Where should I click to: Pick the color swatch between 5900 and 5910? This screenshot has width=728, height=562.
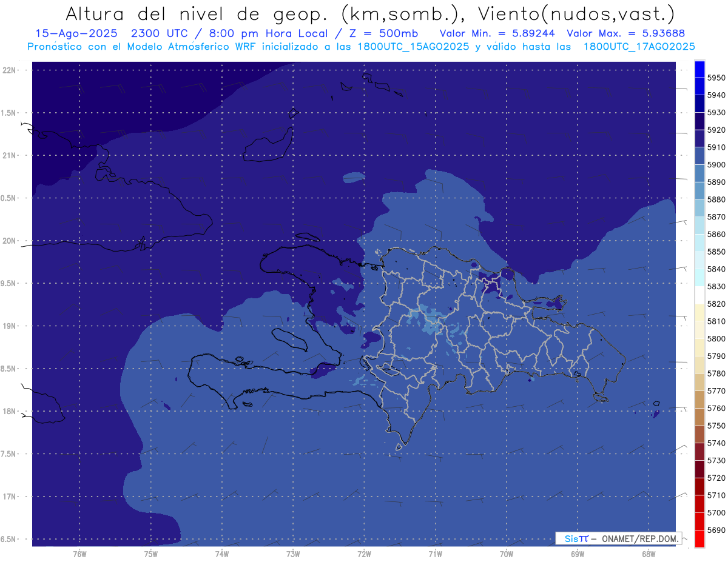[x=699, y=156]
